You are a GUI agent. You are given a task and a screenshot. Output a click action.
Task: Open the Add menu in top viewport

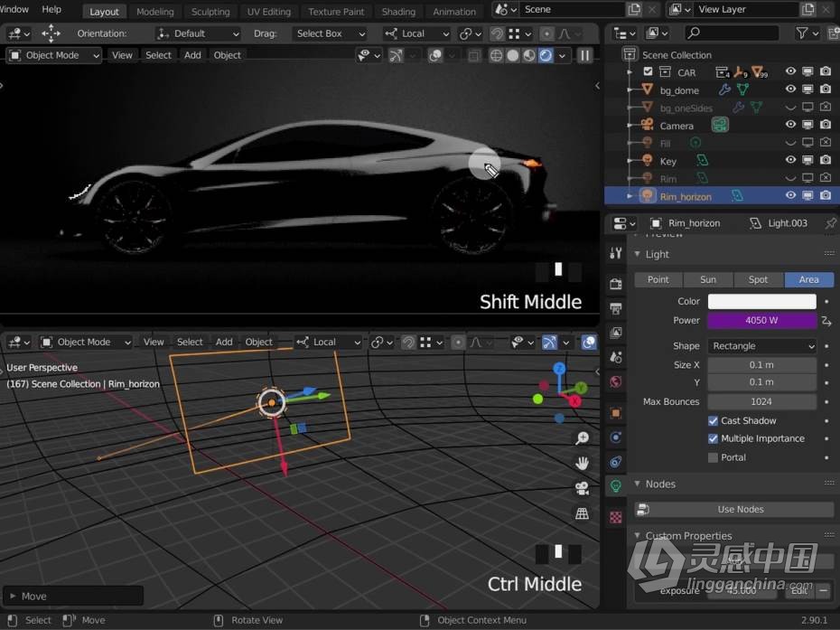193,55
